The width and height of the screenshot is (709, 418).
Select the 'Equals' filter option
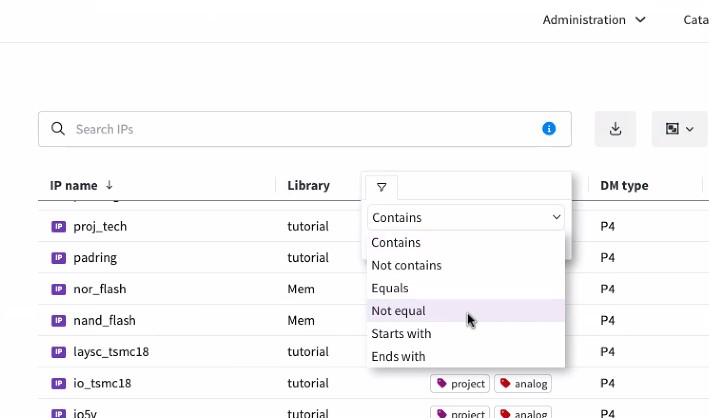[389, 288]
